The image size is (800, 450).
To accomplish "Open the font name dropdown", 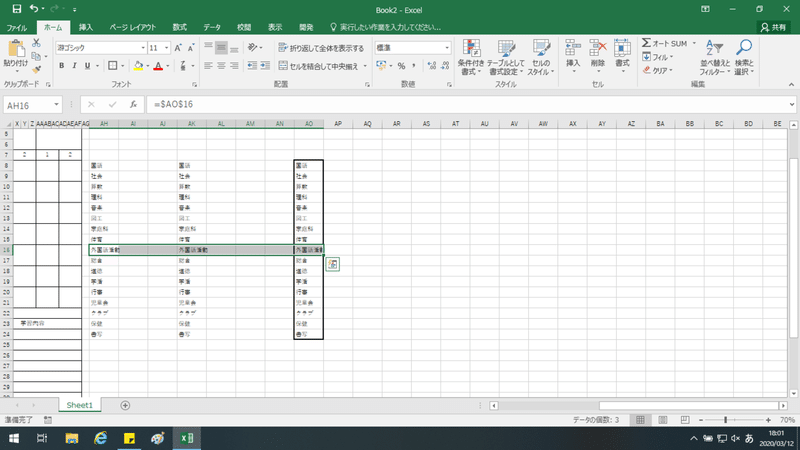I will (x=143, y=48).
